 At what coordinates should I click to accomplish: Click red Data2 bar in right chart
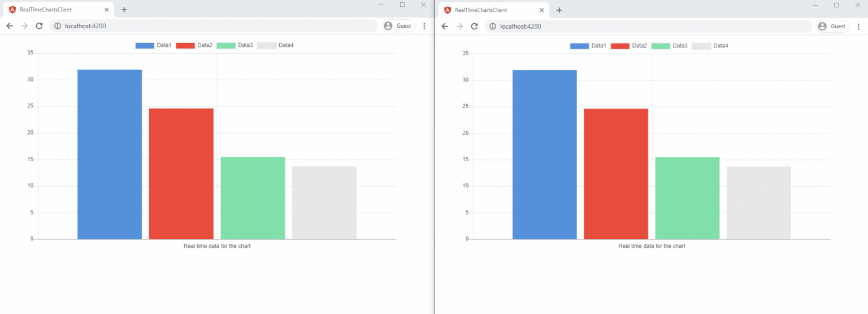pos(616,173)
